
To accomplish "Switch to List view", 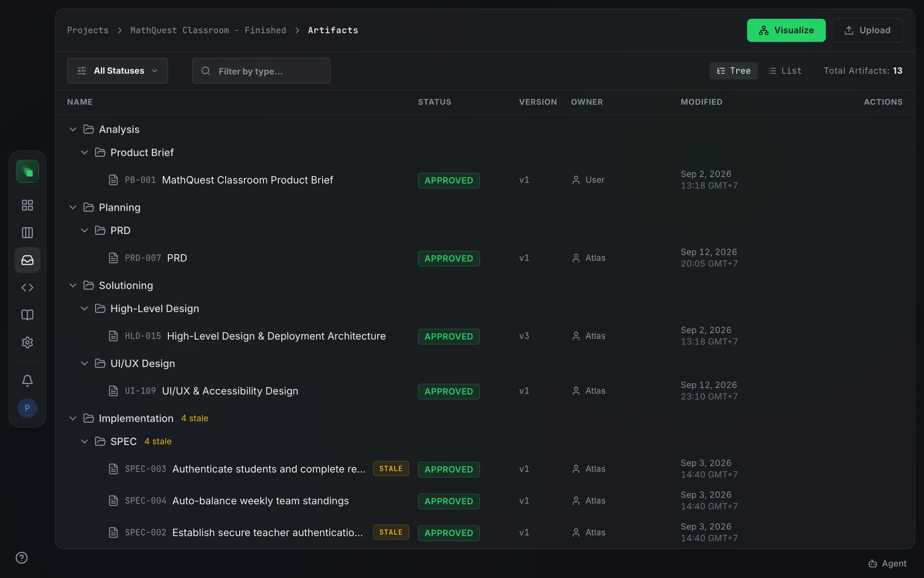I will [x=785, y=71].
